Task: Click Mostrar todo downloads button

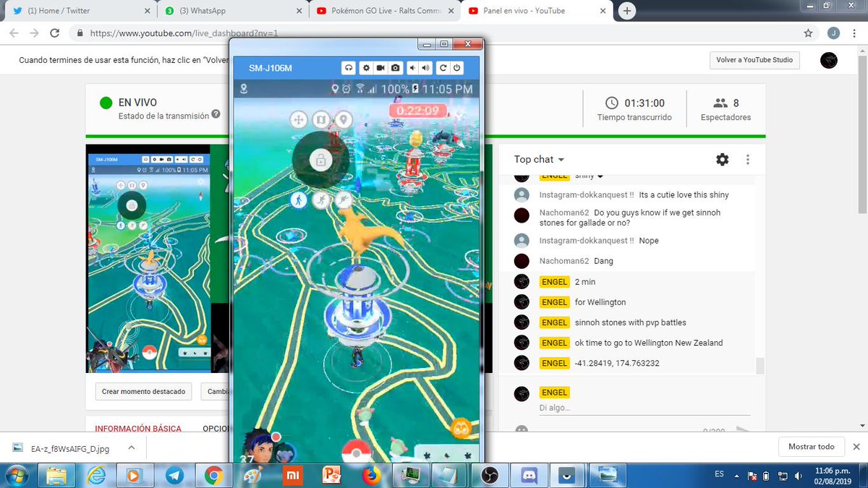Action: (x=811, y=447)
